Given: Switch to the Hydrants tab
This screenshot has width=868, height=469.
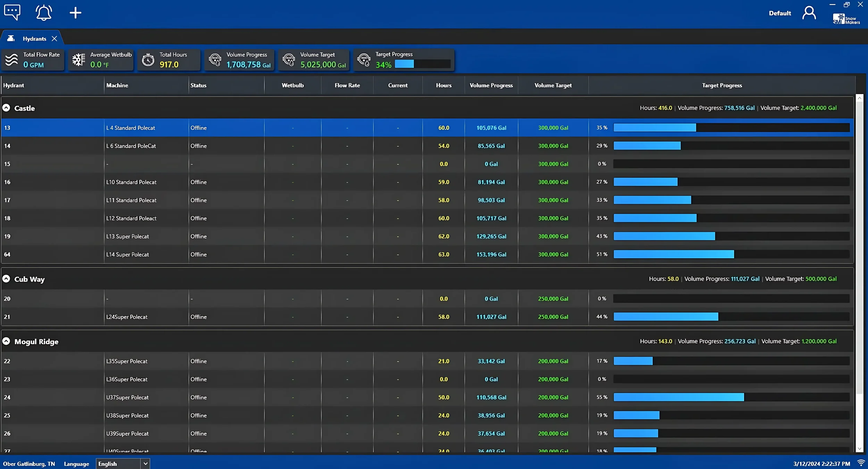Looking at the screenshot, I should coord(34,38).
